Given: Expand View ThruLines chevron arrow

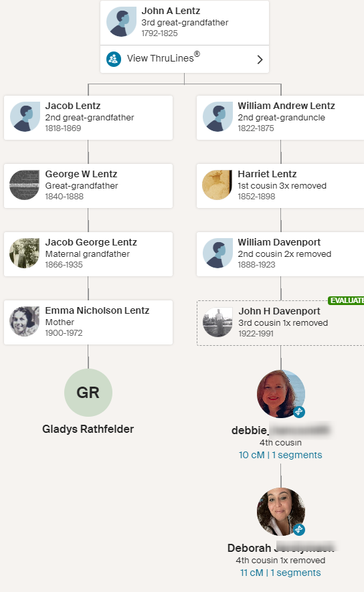Looking at the screenshot, I should (260, 60).
